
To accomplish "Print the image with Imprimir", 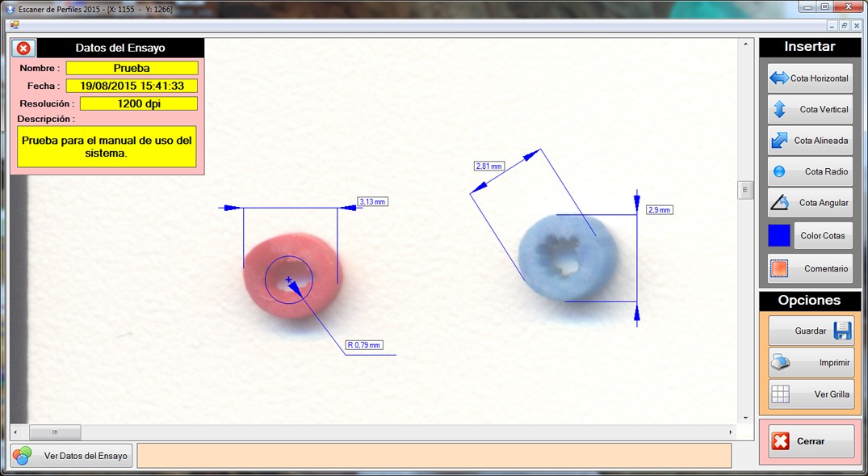I will pos(810,363).
